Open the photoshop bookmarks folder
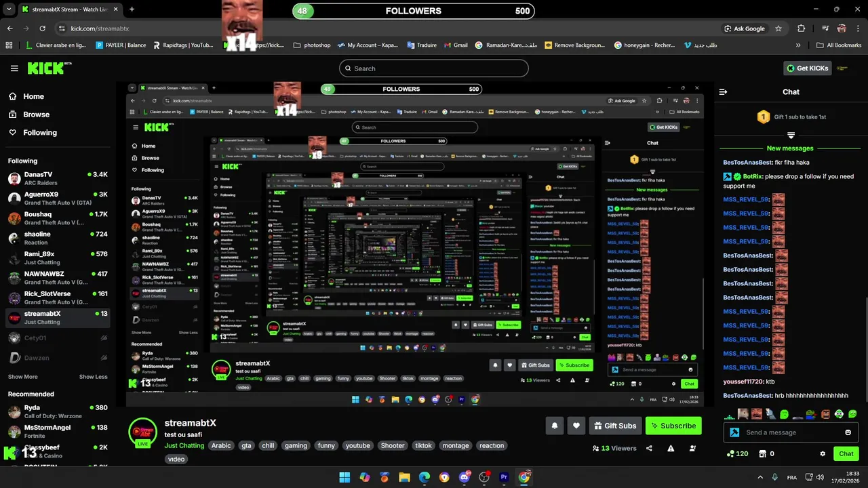Viewport: 868px width, 488px height. (312, 45)
